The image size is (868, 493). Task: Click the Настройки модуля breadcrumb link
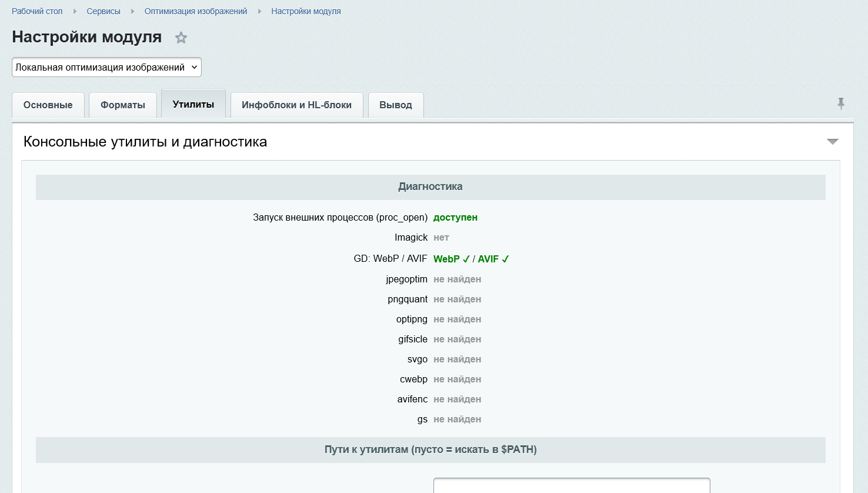pos(306,11)
